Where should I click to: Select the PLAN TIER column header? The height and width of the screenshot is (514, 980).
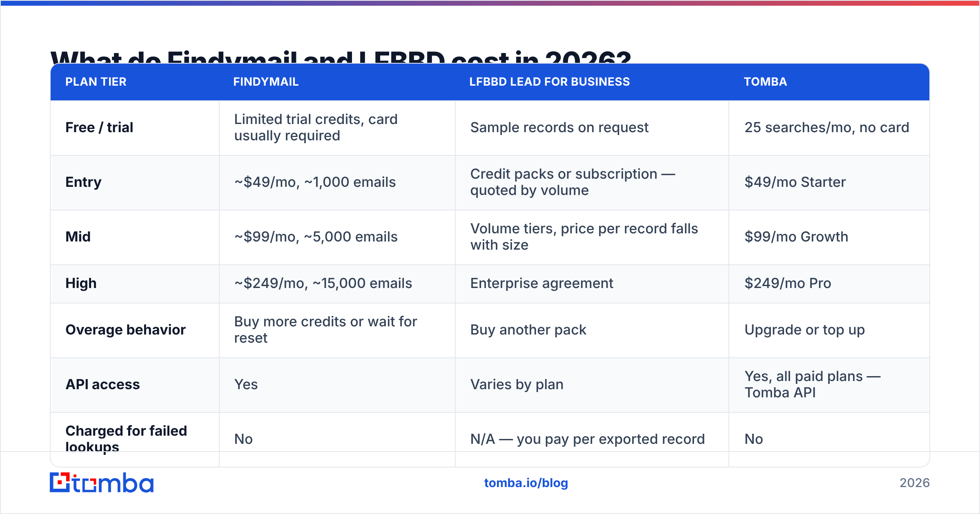pos(96,82)
